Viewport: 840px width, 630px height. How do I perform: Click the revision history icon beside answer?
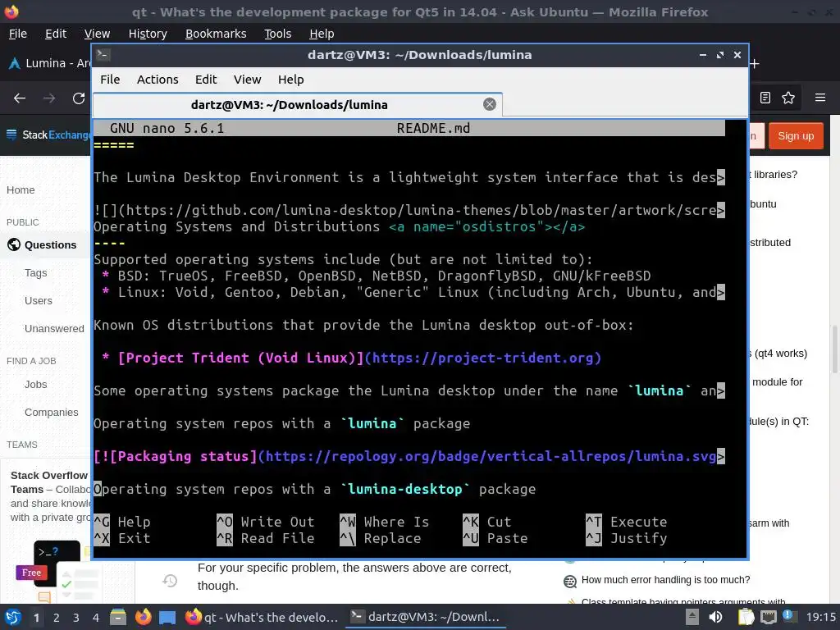tap(170, 580)
